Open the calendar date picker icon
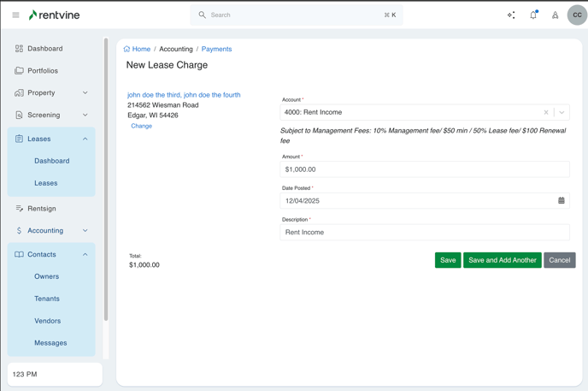This screenshot has width=588, height=391. tap(562, 200)
